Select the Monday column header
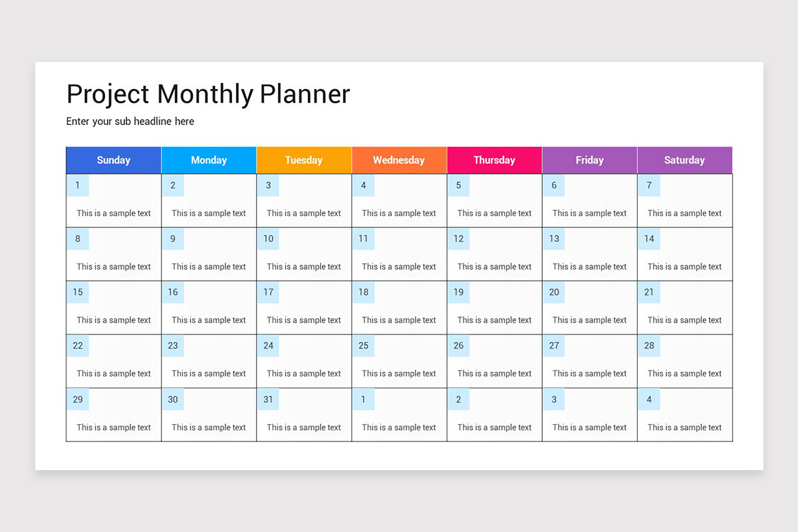 [x=209, y=160]
